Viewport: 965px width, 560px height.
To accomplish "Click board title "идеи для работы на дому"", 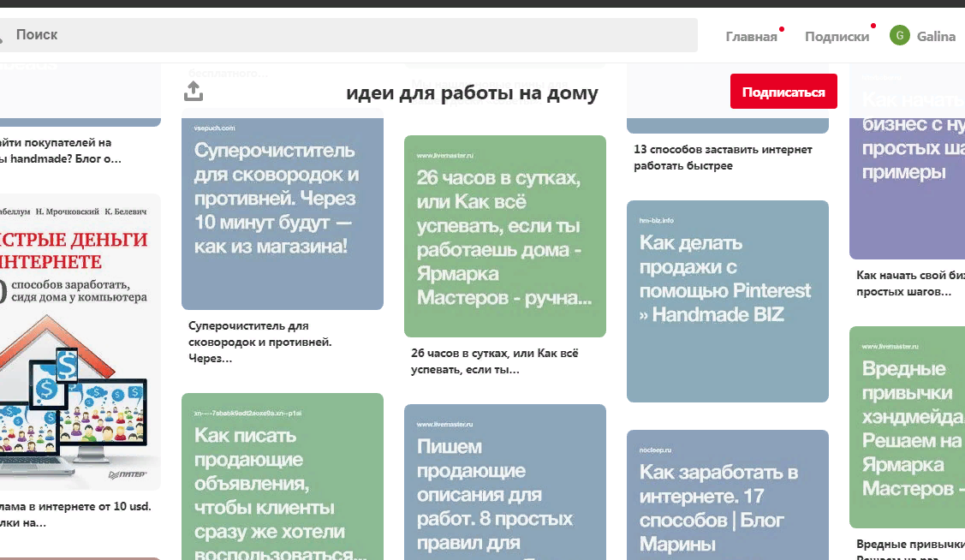I will (472, 93).
